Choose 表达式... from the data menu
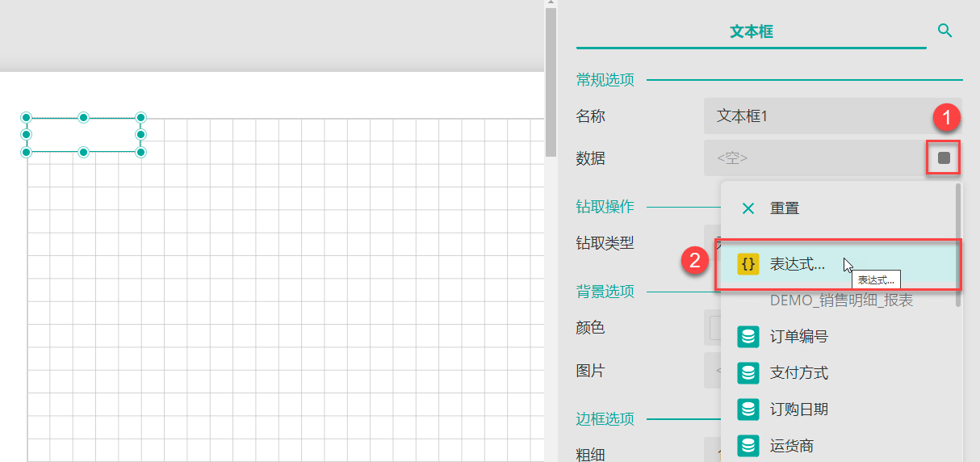The width and height of the screenshot is (980, 462). point(798,264)
